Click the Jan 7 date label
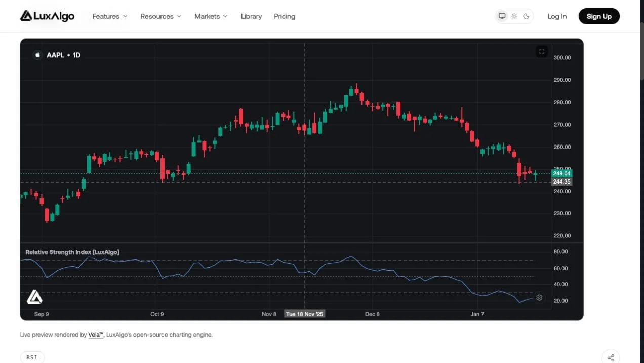Viewport: 644px width, 363px height. click(477, 314)
